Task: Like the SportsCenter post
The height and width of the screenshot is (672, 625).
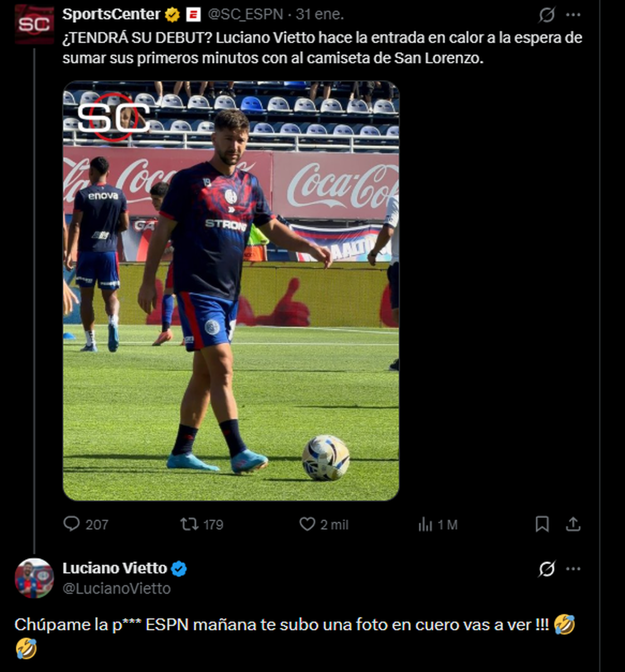Action: [x=307, y=524]
